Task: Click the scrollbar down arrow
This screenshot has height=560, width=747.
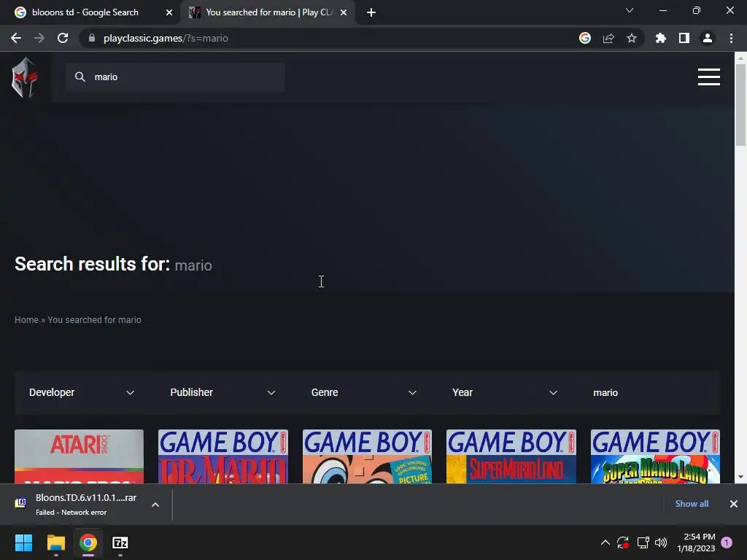Action: click(x=740, y=477)
